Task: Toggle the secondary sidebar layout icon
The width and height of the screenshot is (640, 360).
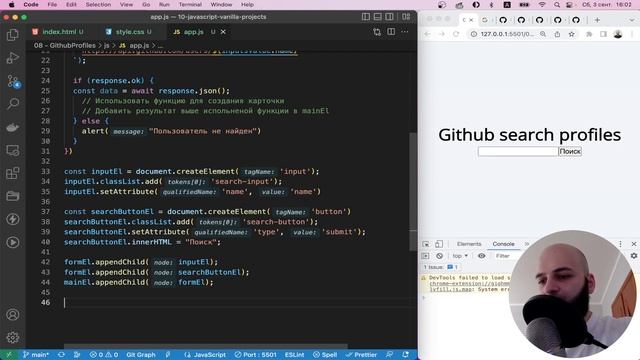Action: (389, 17)
